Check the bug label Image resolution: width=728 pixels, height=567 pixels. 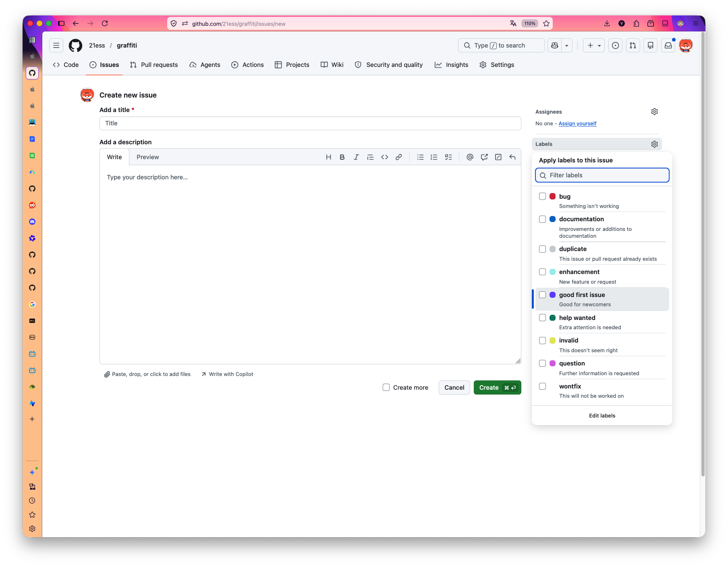(x=543, y=197)
